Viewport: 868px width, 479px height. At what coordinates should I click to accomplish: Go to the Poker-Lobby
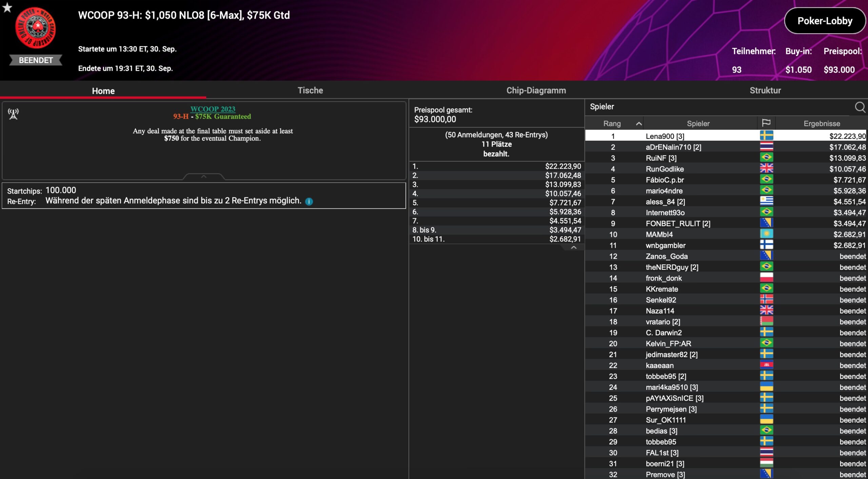coord(825,21)
